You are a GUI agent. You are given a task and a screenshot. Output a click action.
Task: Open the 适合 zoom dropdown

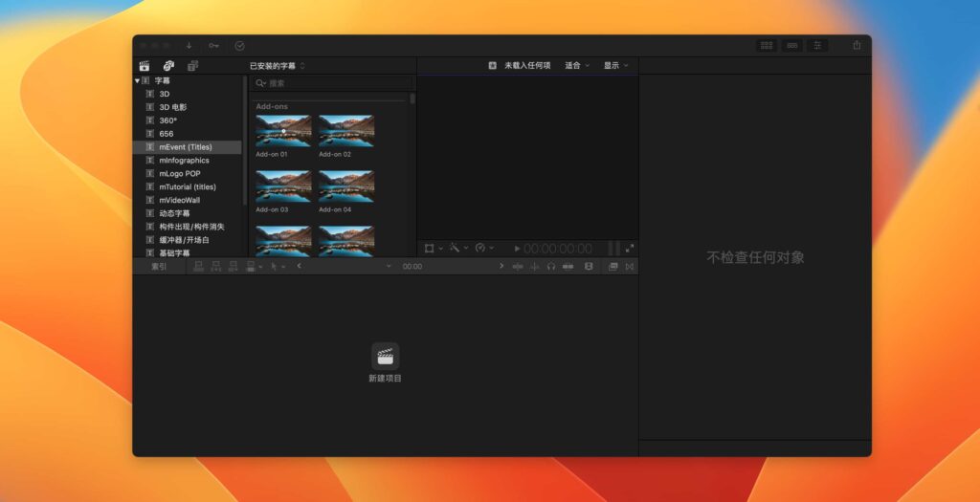(577, 66)
